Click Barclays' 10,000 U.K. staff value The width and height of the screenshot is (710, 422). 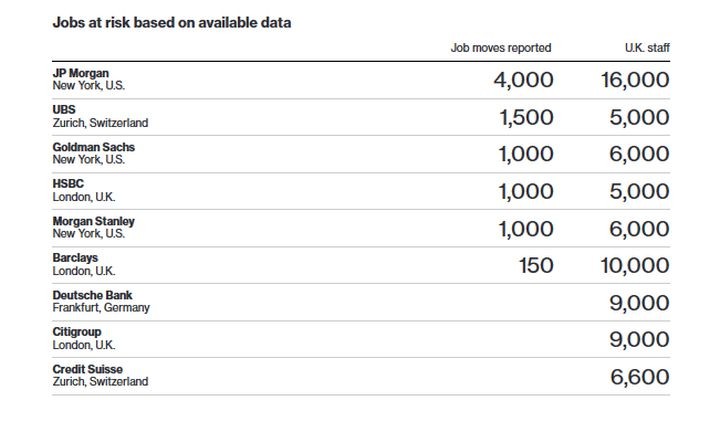[635, 266]
